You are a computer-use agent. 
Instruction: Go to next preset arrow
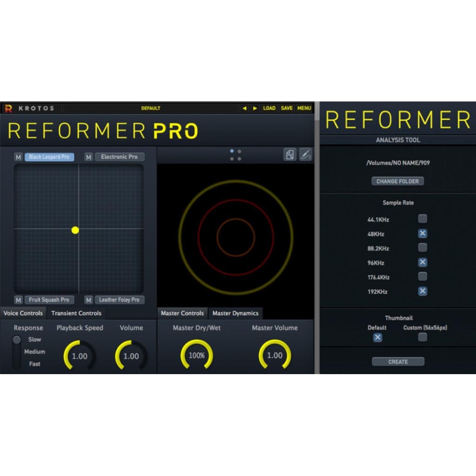[255, 108]
